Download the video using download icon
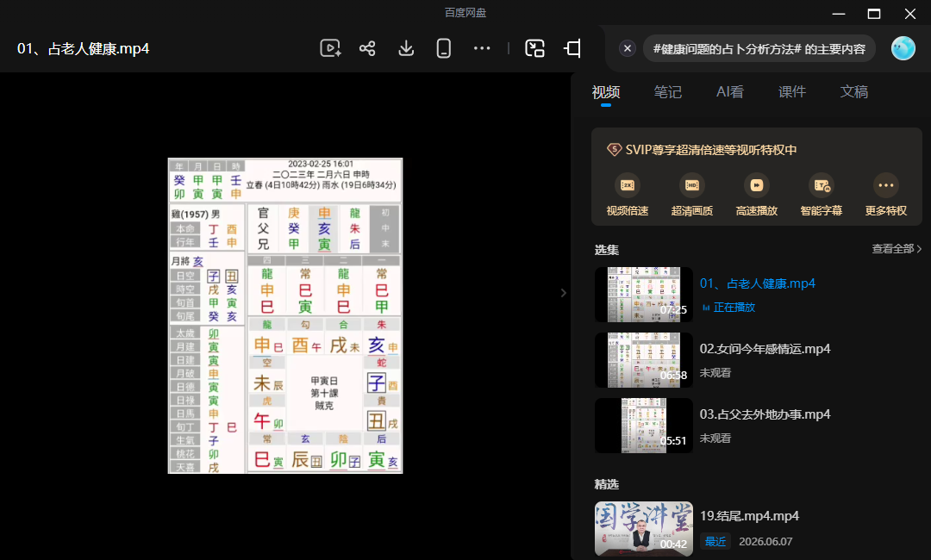 point(406,48)
